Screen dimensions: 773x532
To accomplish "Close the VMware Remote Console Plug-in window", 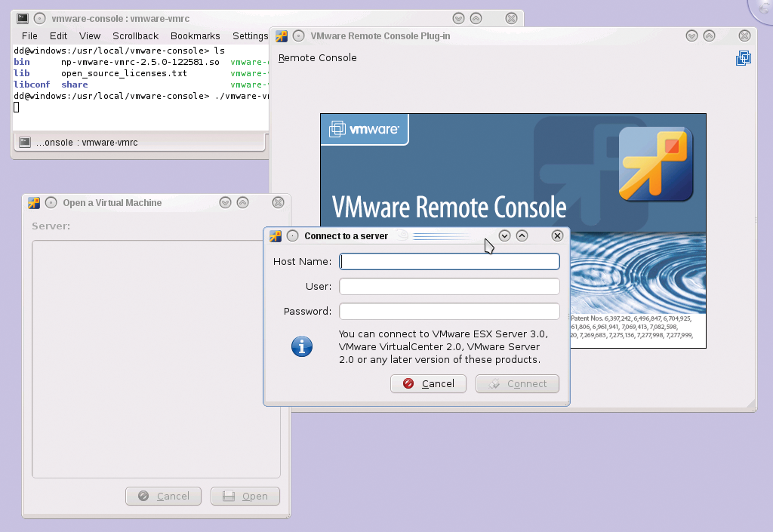I will tap(744, 36).
